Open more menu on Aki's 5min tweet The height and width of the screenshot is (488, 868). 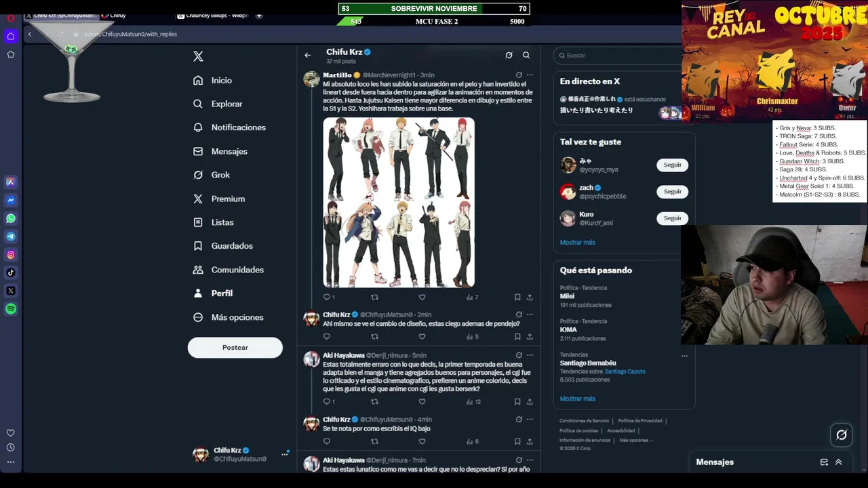(x=530, y=354)
